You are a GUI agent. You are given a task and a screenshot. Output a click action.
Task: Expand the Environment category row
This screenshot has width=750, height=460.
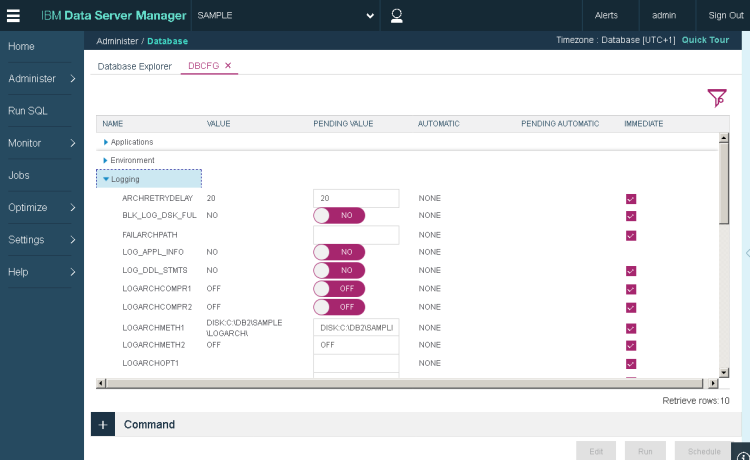(x=105, y=160)
